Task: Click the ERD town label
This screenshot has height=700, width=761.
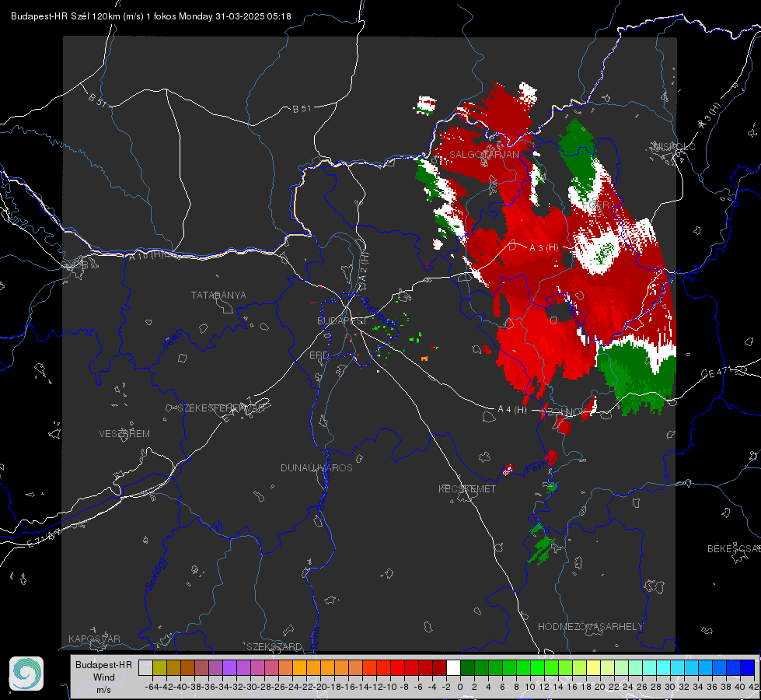Action: click(319, 355)
